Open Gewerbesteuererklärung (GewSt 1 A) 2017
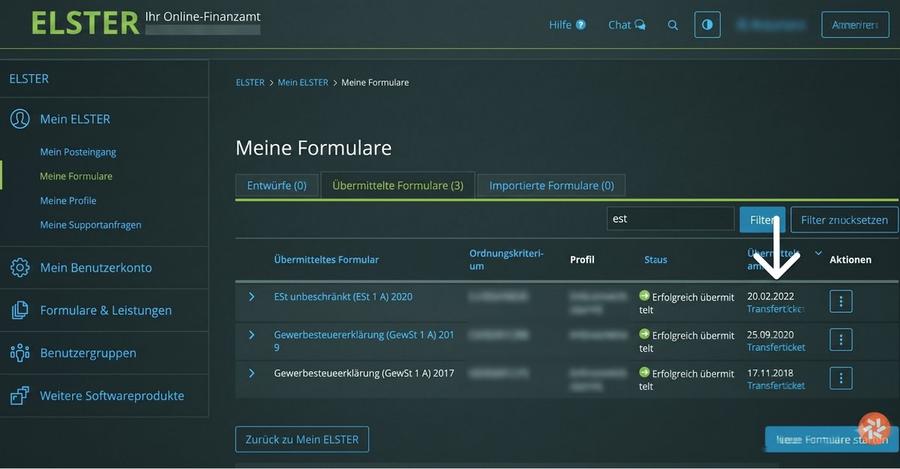900x469 pixels. (364, 373)
